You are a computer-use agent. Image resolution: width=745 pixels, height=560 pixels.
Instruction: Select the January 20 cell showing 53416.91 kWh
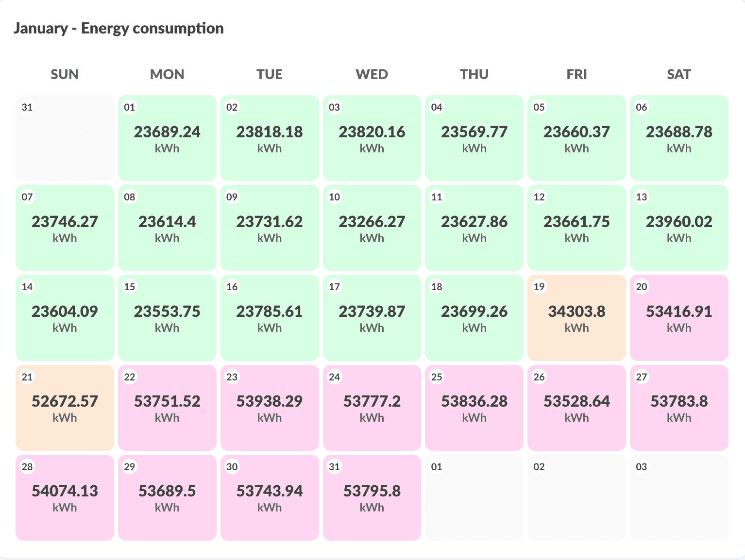pyautogui.click(x=679, y=318)
